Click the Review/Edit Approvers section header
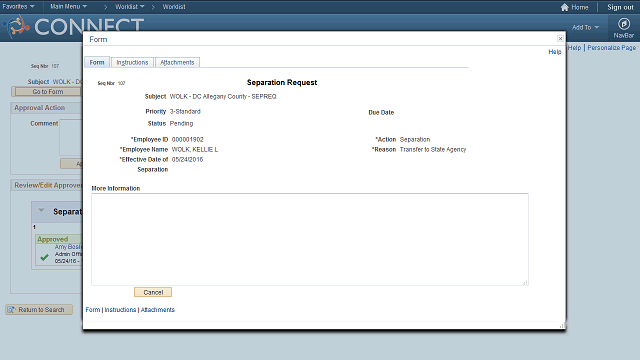The height and width of the screenshot is (360, 640). coord(48,185)
